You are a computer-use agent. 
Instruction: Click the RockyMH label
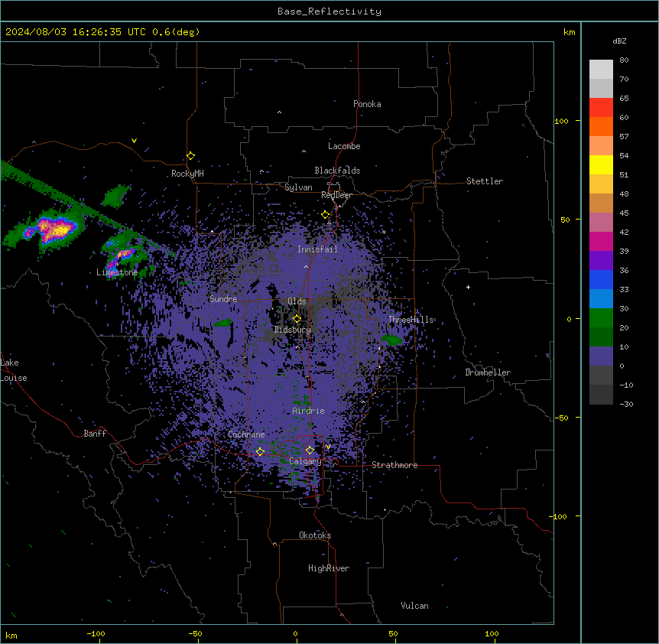pyautogui.click(x=187, y=174)
